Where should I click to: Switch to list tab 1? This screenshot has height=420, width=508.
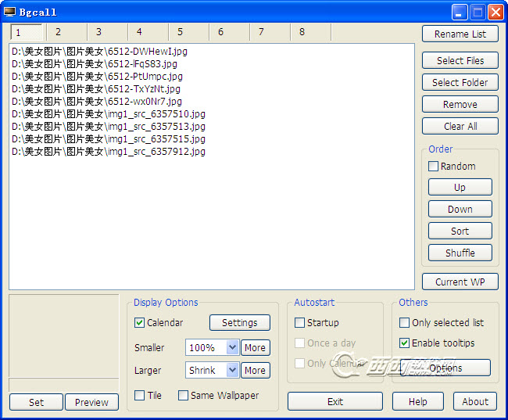[27, 32]
